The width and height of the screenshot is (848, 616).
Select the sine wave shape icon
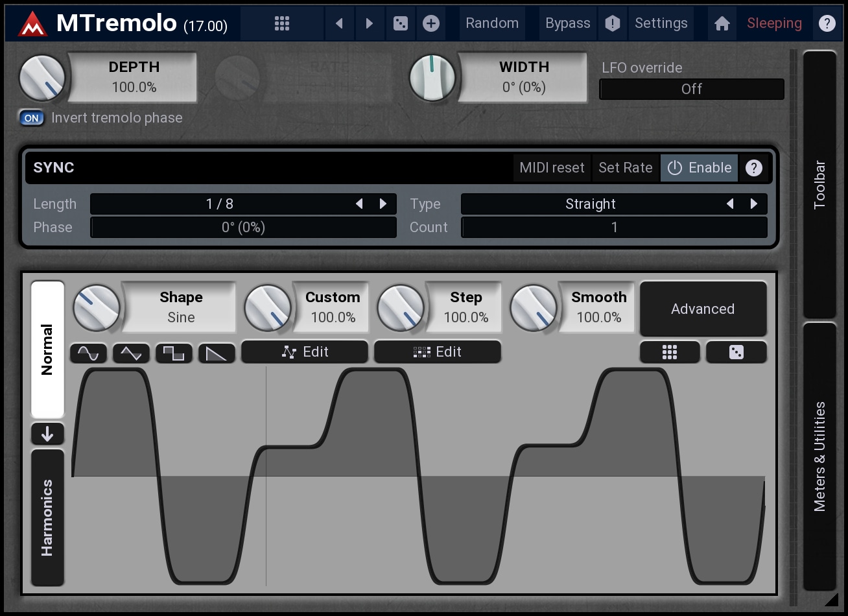pyautogui.click(x=88, y=353)
